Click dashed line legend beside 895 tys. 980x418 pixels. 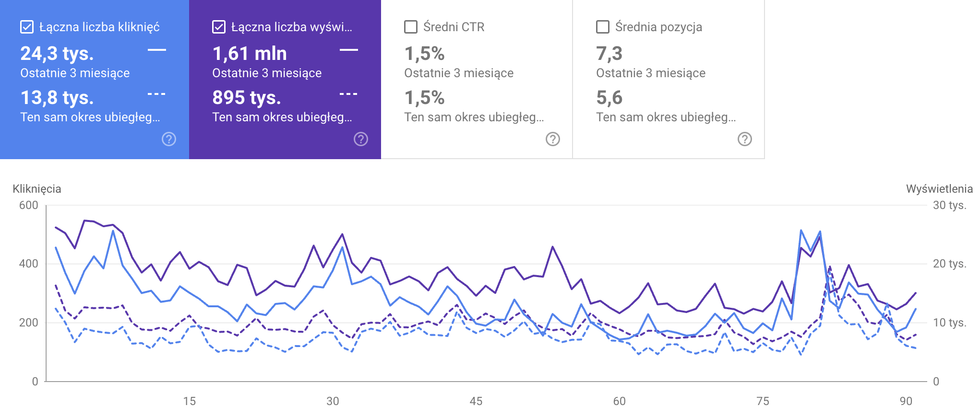click(348, 94)
